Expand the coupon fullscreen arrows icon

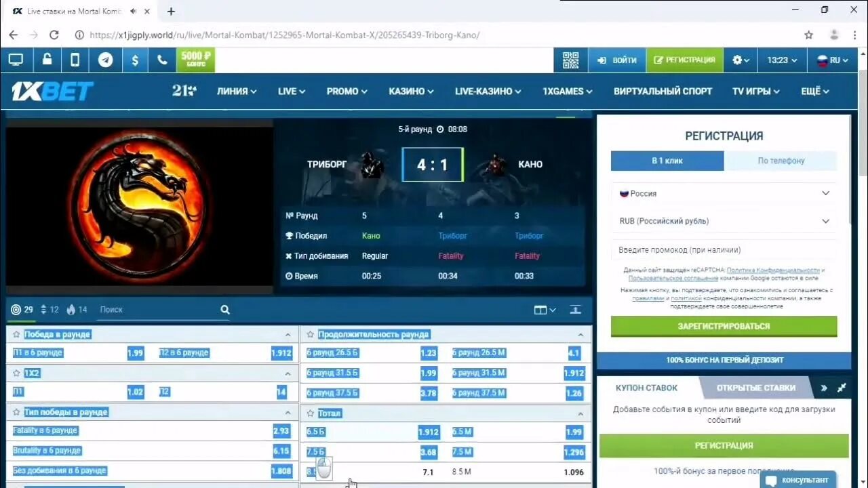tap(842, 388)
